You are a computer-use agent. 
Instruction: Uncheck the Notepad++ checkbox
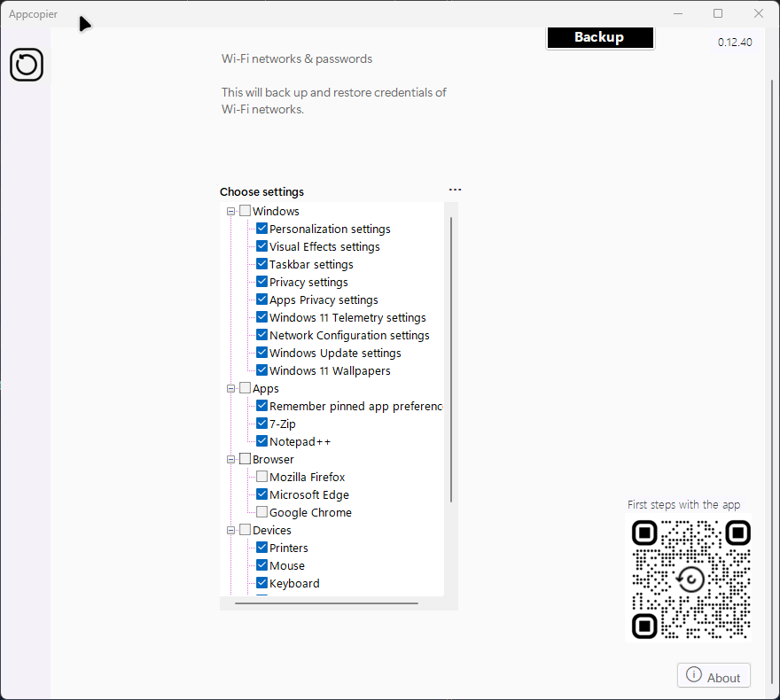tap(262, 441)
